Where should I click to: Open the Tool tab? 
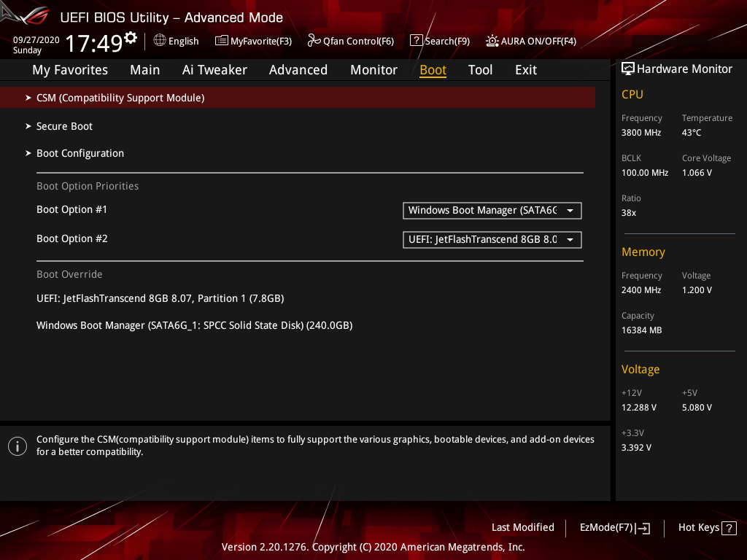[x=480, y=70]
